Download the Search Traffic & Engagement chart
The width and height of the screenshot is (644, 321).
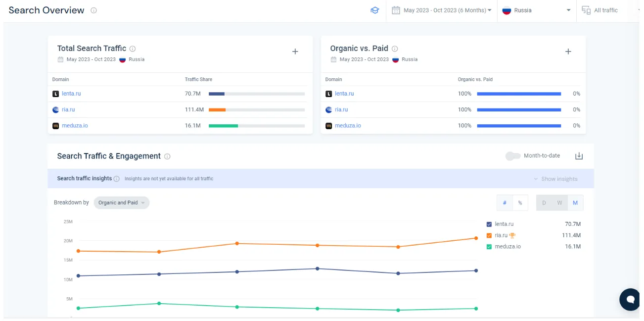pyautogui.click(x=579, y=156)
